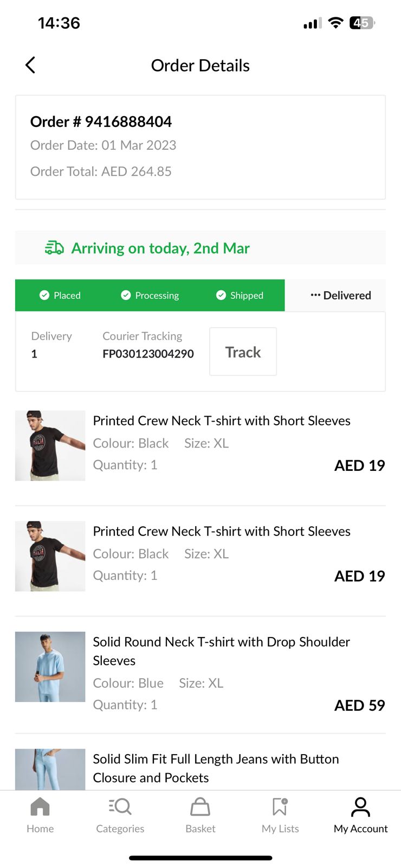Tap the Placed status checkmark
401x868 pixels.
coord(44,295)
